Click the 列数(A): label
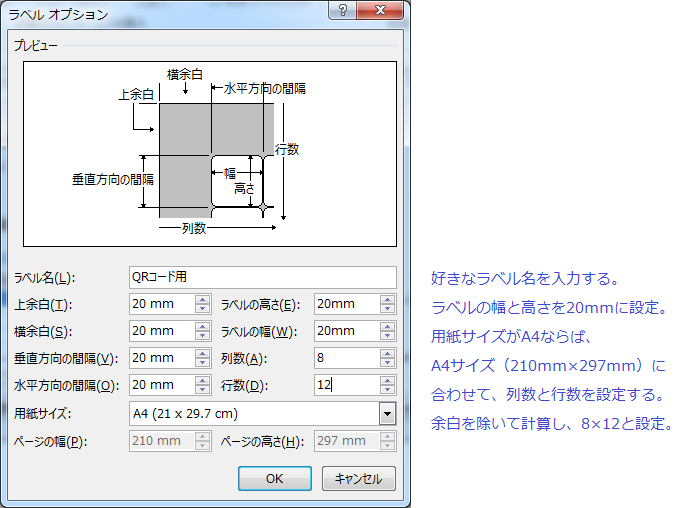 tap(244, 359)
